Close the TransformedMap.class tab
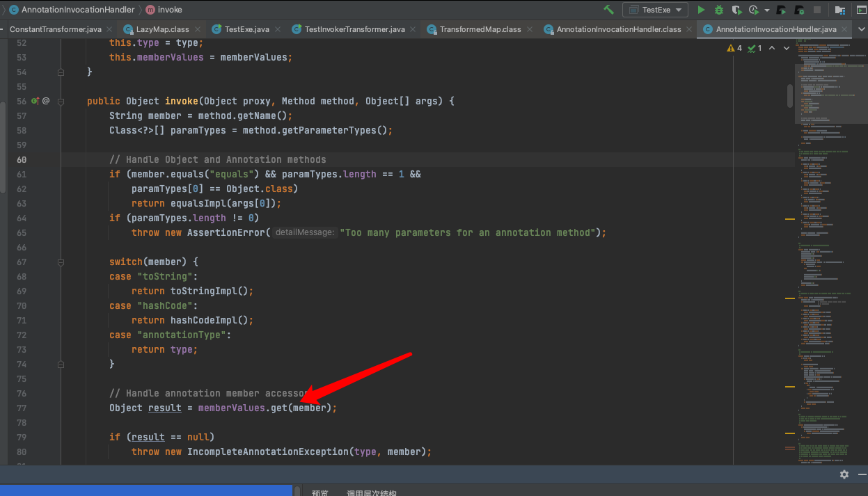The image size is (868, 496). tap(531, 29)
